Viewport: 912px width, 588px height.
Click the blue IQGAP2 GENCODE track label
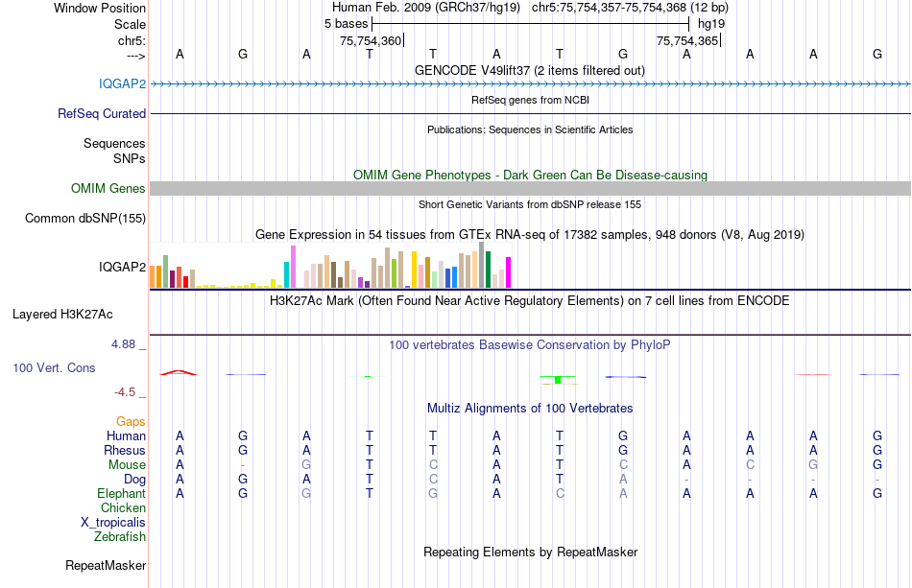[x=122, y=83]
